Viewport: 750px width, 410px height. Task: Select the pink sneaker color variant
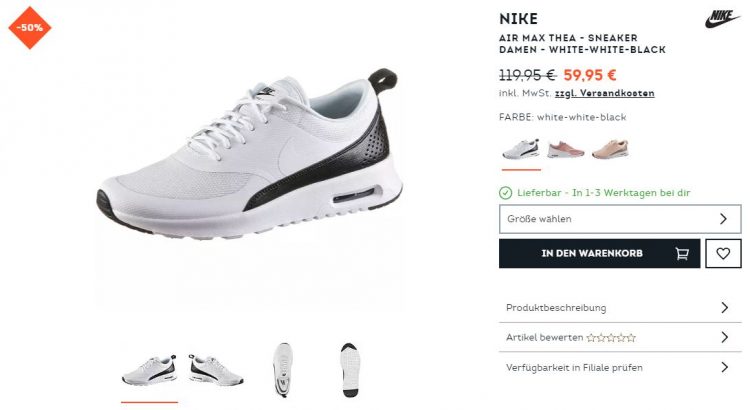[565, 150]
